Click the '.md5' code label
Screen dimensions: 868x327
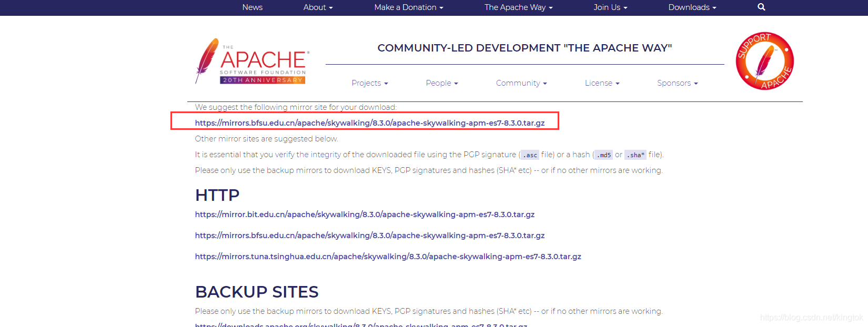click(604, 155)
